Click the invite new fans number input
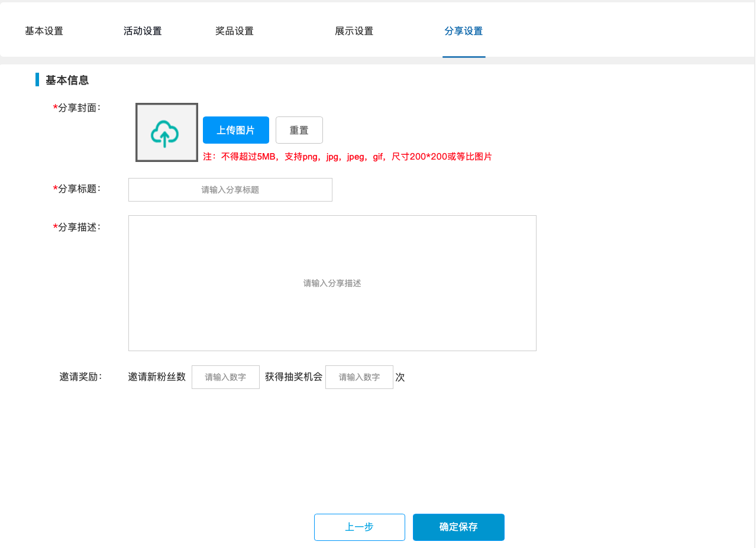The height and width of the screenshot is (548, 756). [225, 377]
